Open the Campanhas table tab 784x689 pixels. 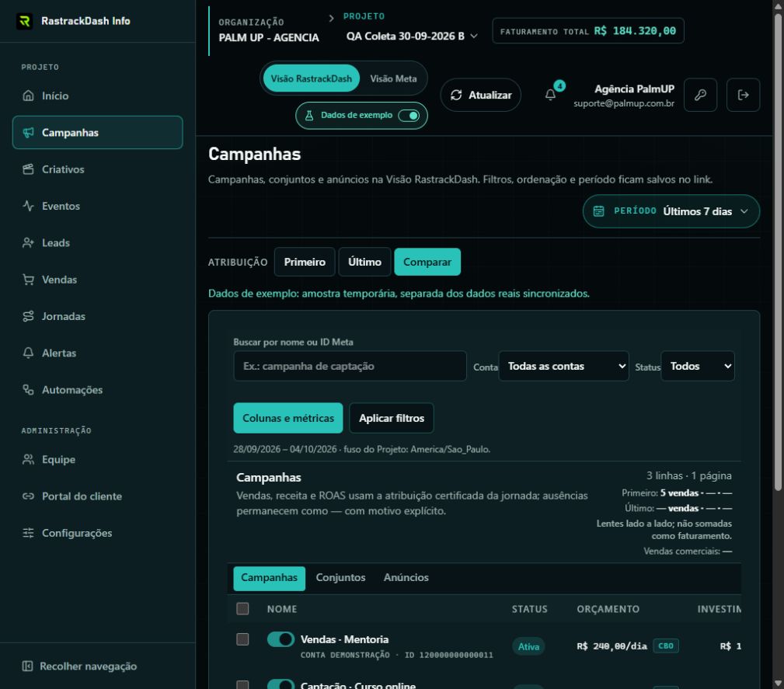(269, 578)
